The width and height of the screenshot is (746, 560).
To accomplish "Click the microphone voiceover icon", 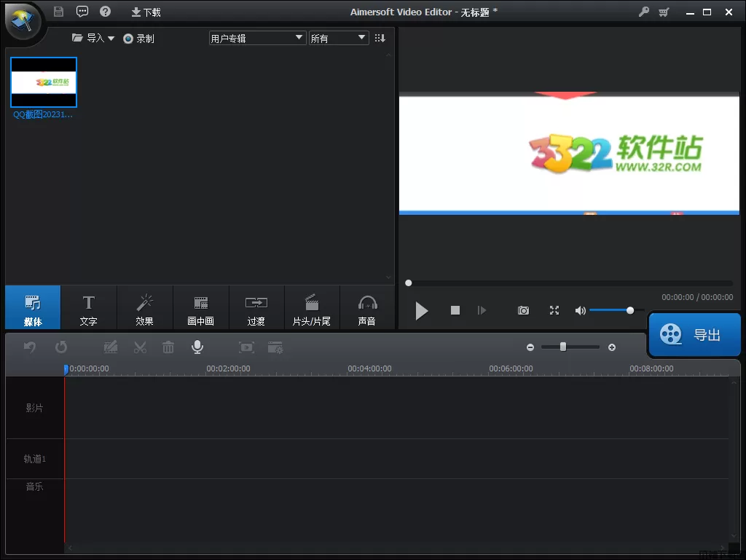I will click(x=197, y=347).
